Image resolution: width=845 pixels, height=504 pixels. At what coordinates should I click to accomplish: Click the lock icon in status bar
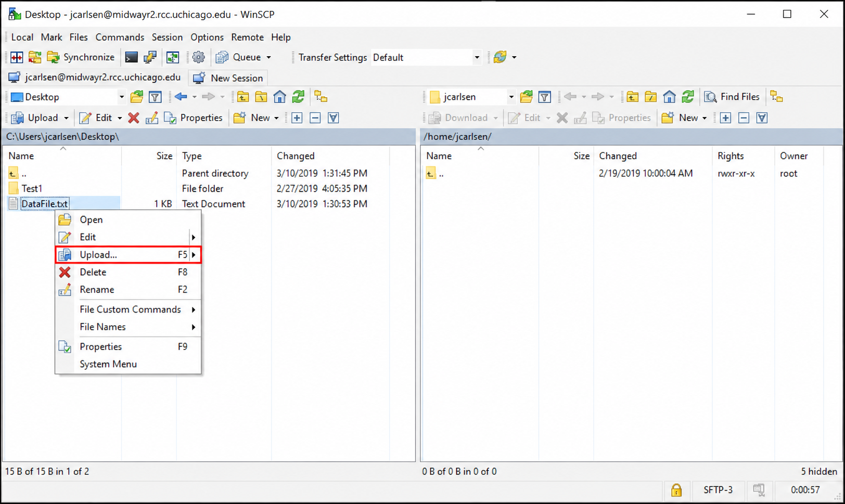click(676, 490)
